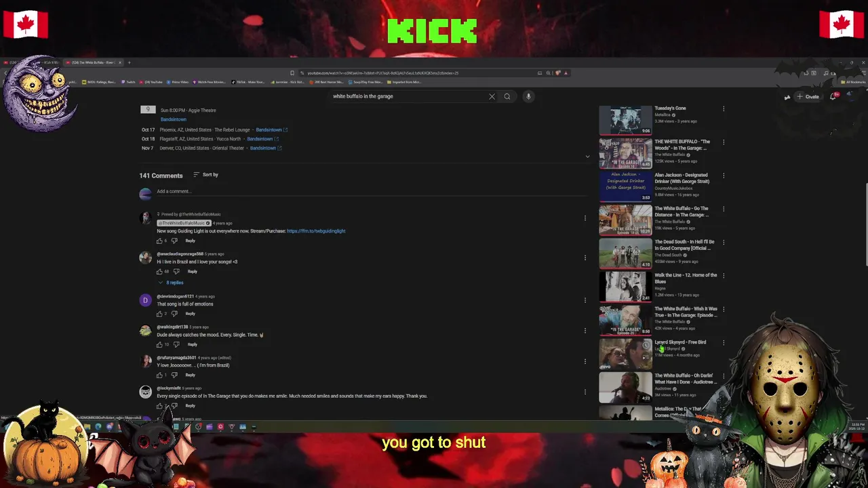Screen dimensions: 868x488
Task: Dislike 'That song is full of emotions' comment
Action: (x=174, y=314)
